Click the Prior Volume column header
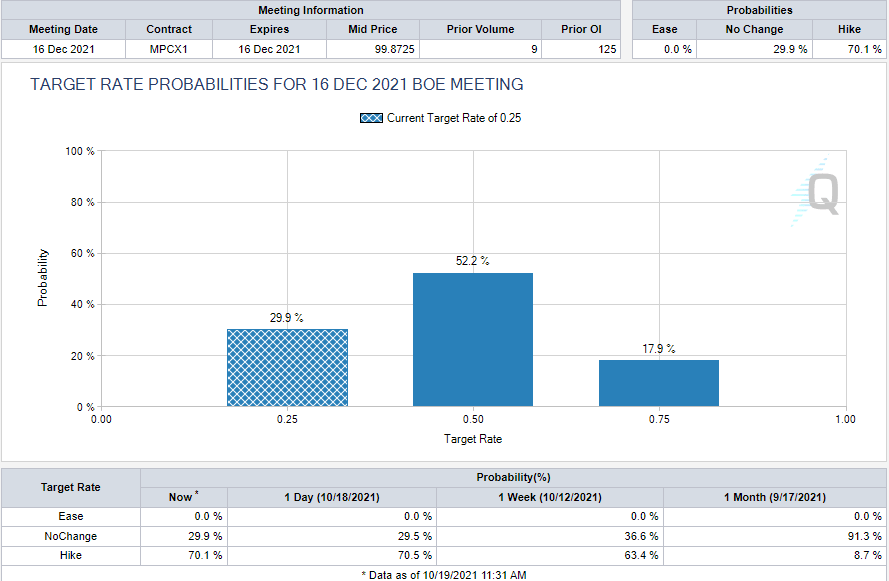 coord(480,29)
